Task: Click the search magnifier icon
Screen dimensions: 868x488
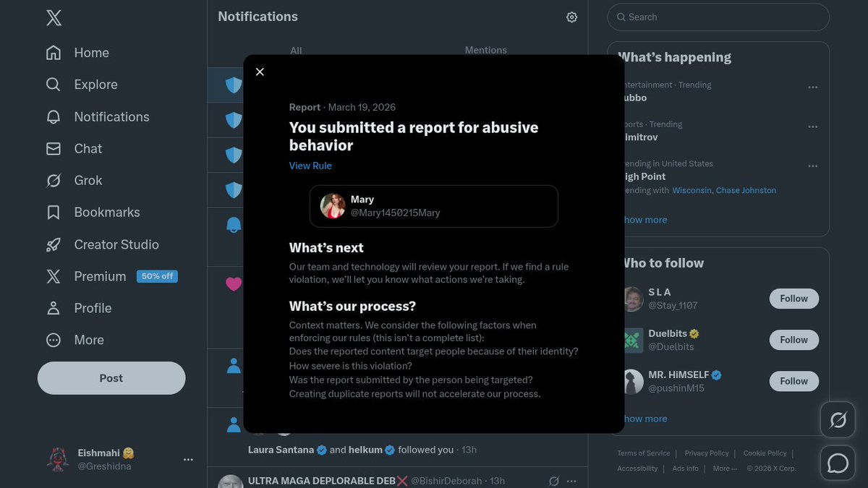Action: [x=621, y=17]
